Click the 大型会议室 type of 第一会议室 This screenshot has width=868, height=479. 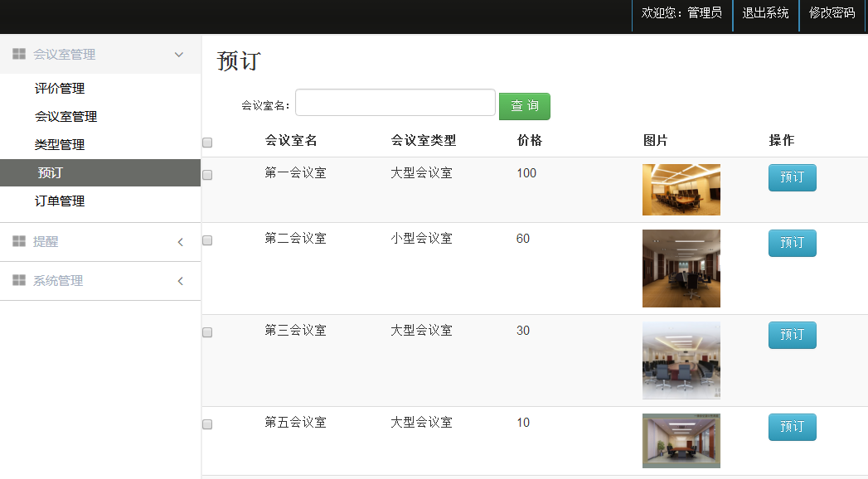point(422,173)
